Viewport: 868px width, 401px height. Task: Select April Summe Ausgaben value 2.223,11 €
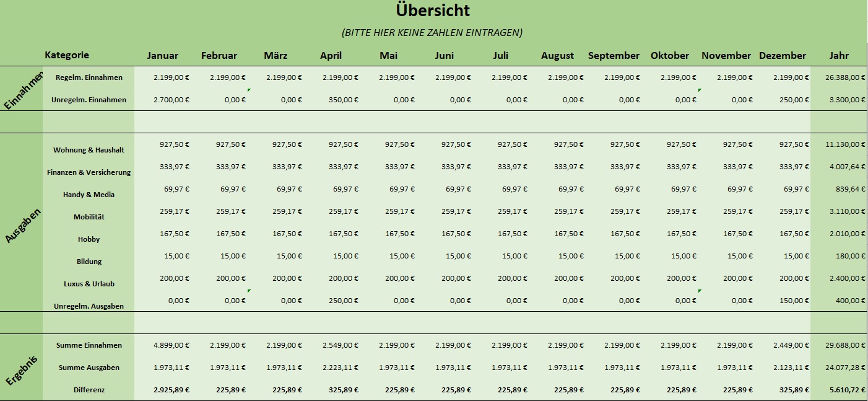[341, 368]
